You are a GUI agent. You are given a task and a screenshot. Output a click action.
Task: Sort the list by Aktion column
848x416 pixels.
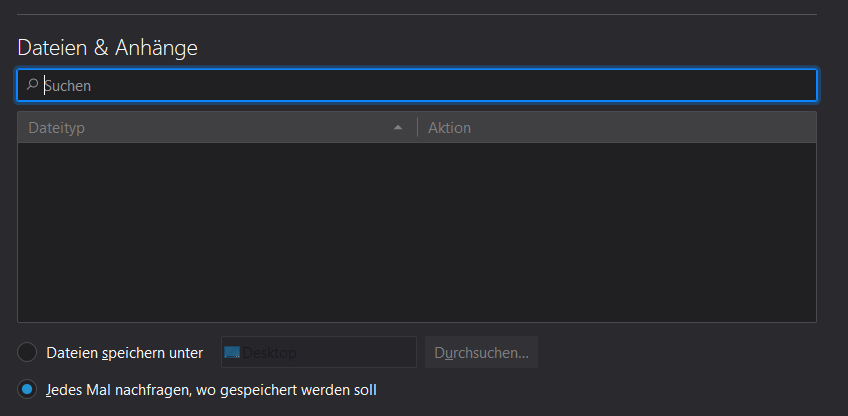[617, 128]
